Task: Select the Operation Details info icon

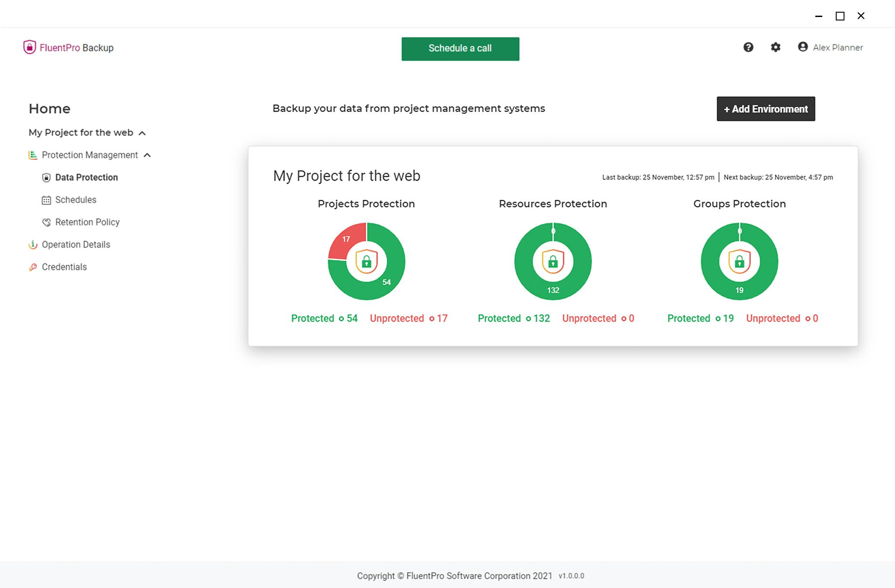Action: [x=33, y=244]
